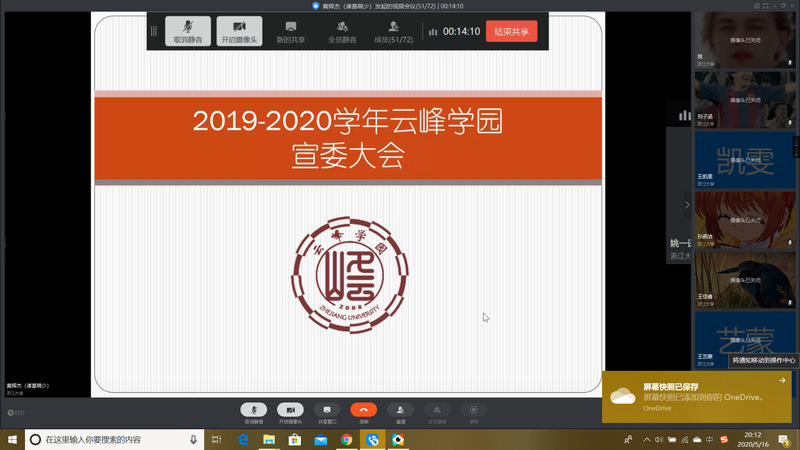
Task: Open the clock showing 20:12 2020/5/16
Action: tap(753, 439)
